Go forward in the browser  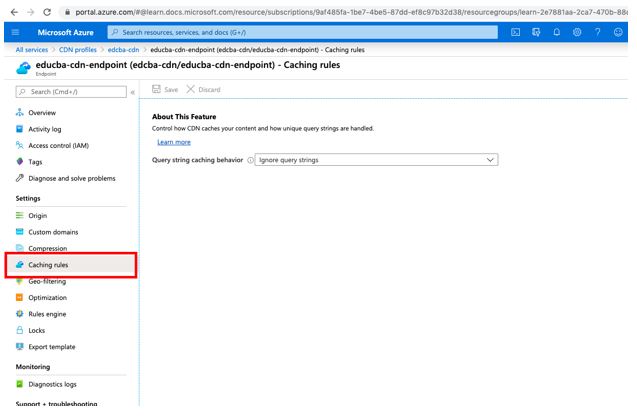(31, 12)
